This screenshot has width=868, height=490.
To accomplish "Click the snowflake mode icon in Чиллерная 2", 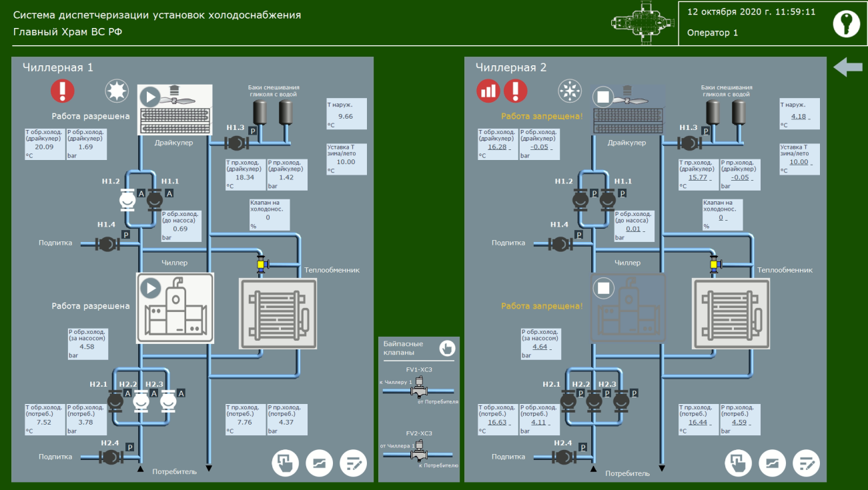I will pos(569,91).
